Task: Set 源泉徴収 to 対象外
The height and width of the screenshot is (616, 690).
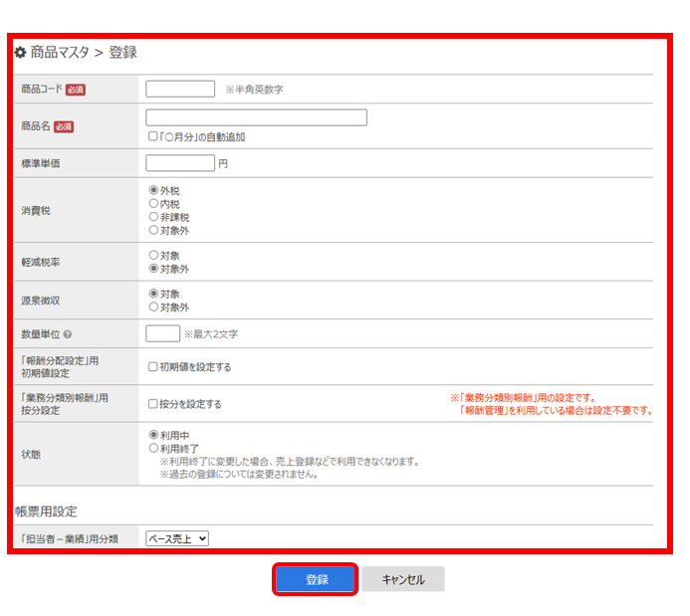Action: (x=153, y=308)
